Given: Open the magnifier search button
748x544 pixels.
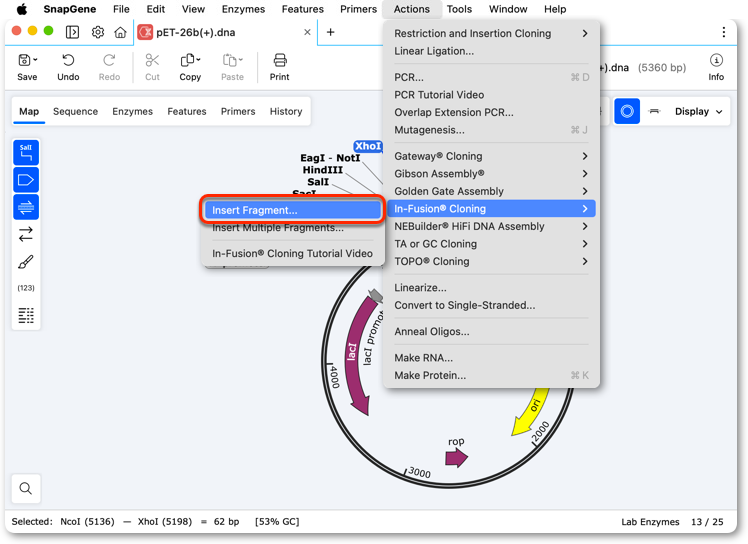Looking at the screenshot, I should coord(26,488).
